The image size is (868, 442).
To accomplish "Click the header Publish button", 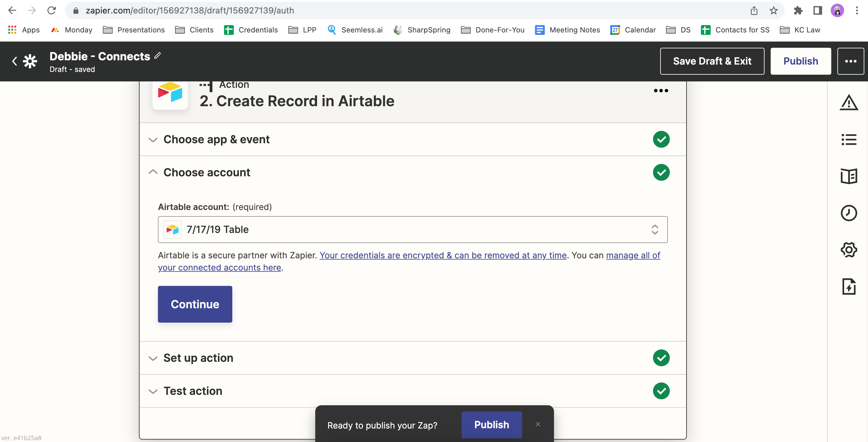I will (x=801, y=61).
